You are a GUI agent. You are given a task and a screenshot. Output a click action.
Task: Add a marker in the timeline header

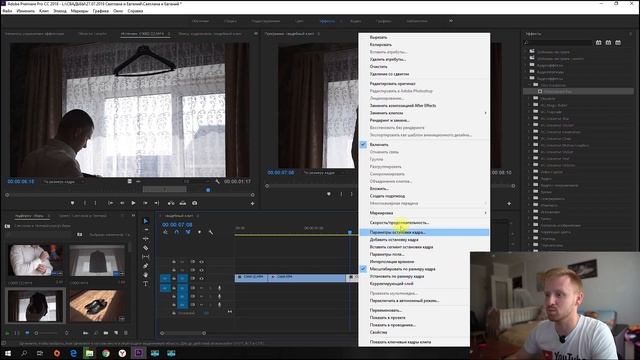click(199, 232)
